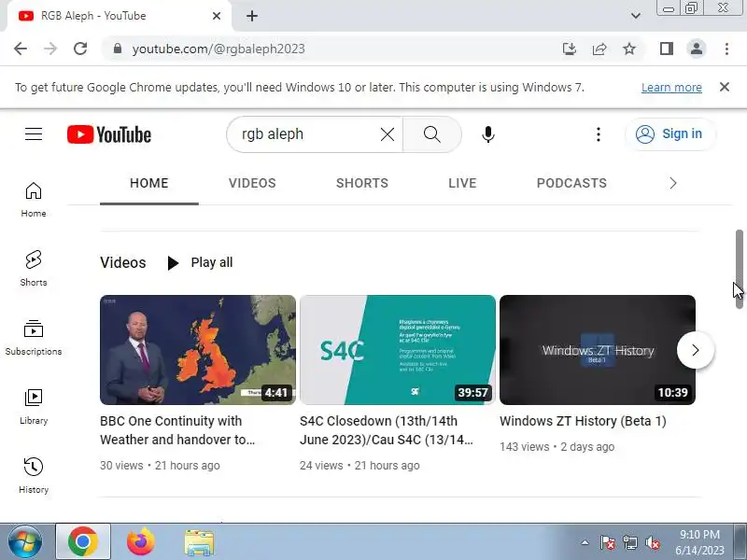Click the padlock site info icon
The width and height of the screenshot is (747, 560).
(118, 49)
